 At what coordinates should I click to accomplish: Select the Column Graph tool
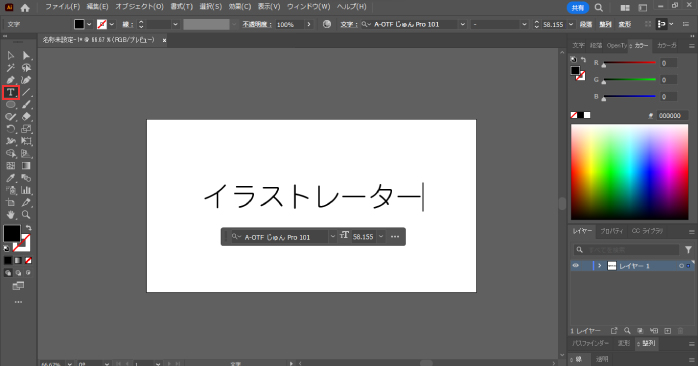(26, 190)
